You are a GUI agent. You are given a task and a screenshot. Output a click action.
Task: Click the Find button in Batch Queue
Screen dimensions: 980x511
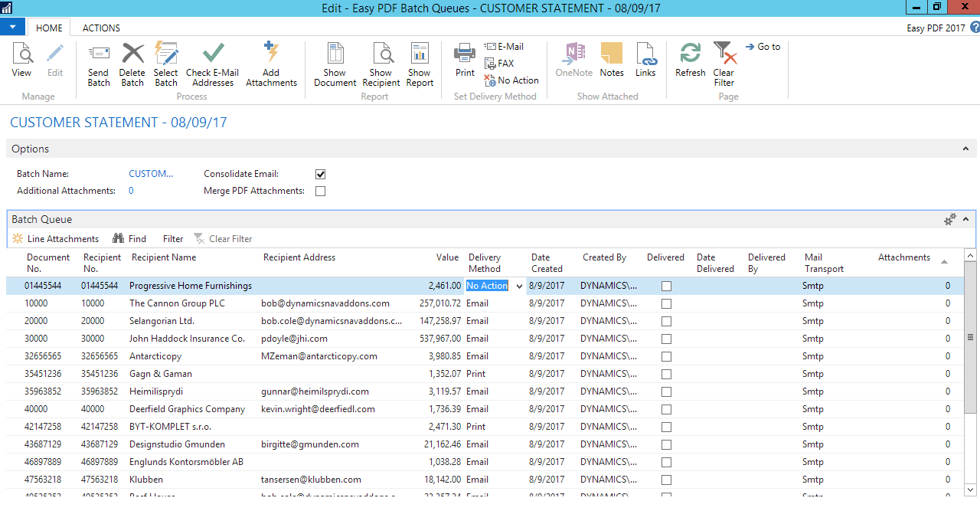click(129, 238)
